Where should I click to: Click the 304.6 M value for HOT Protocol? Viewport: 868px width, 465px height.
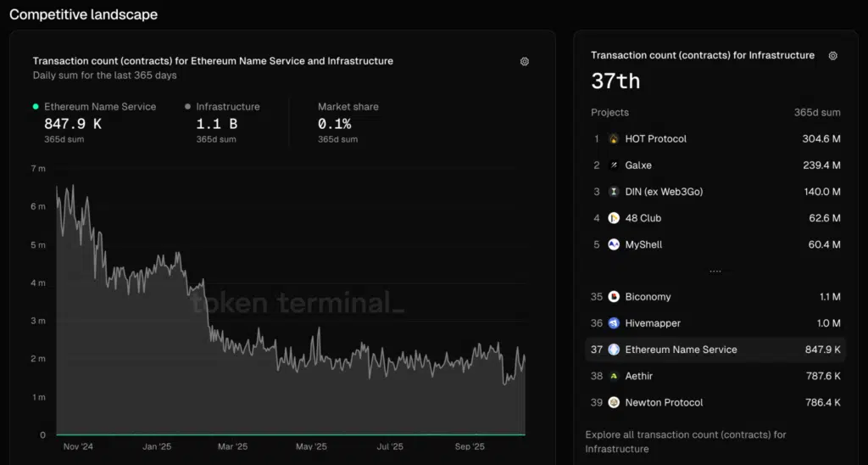coord(821,139)
